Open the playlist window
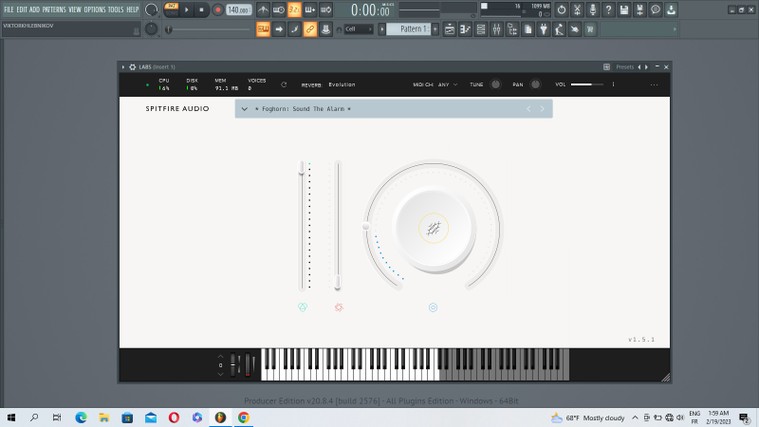Screen dimensions: 759x427 click(x=450, y=29)
